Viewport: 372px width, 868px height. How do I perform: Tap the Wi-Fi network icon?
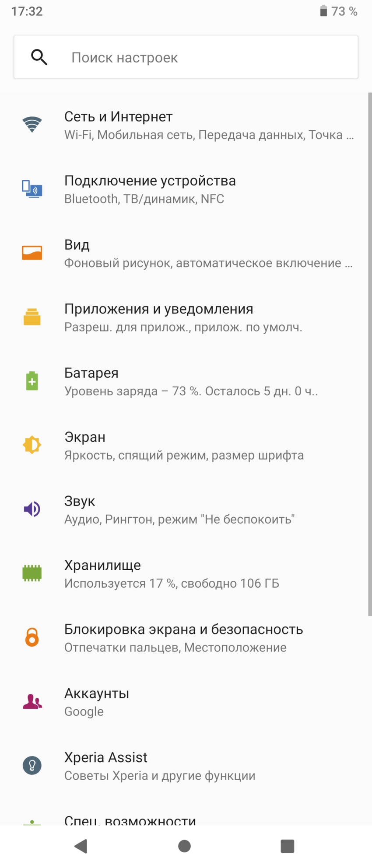[x=32, y=125]
